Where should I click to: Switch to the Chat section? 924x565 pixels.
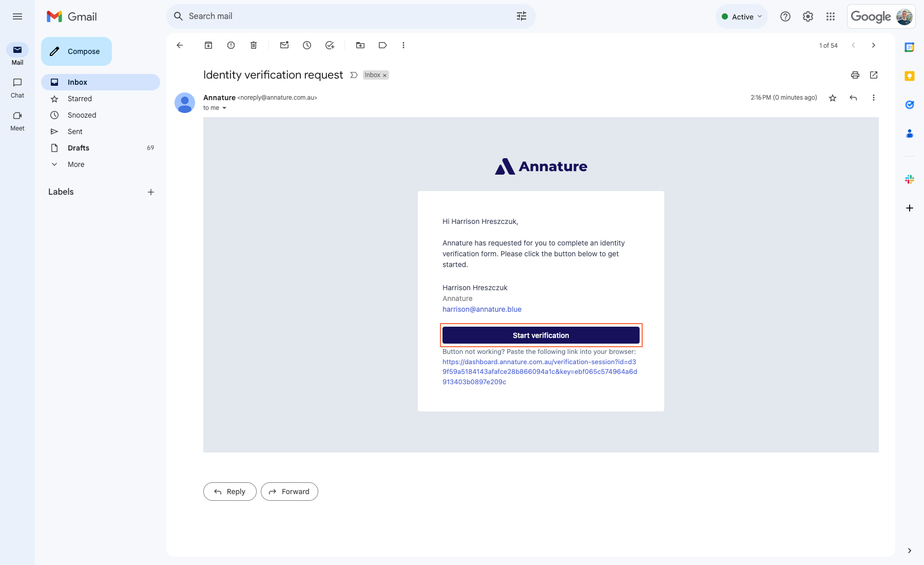[17, 88]
